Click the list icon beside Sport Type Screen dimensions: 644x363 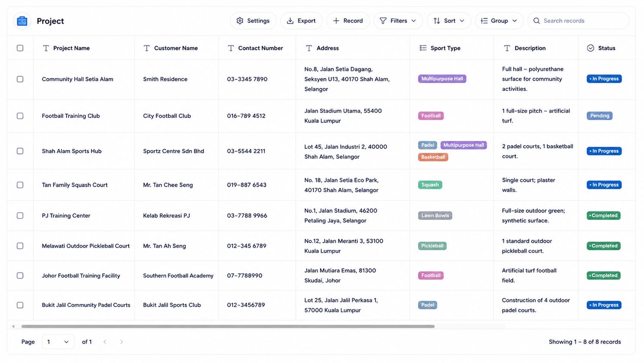coord(423,48)
